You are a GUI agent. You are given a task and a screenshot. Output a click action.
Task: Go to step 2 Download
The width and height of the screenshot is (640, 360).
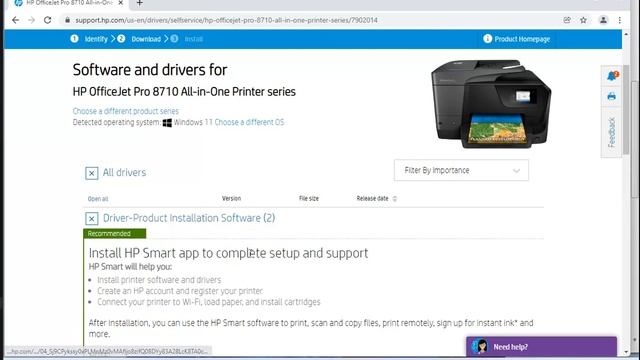point(139,39)
